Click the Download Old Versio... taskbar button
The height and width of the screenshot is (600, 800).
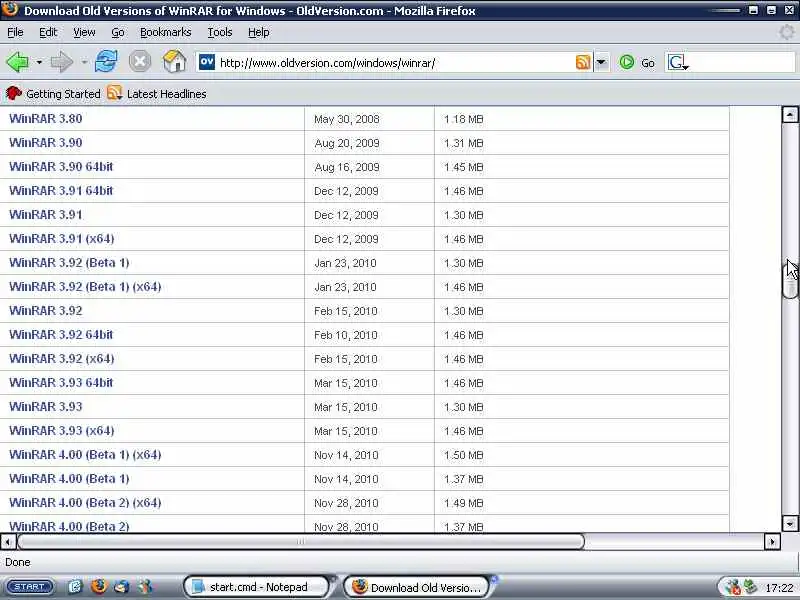pyautogui.click(x=416, y=587)
